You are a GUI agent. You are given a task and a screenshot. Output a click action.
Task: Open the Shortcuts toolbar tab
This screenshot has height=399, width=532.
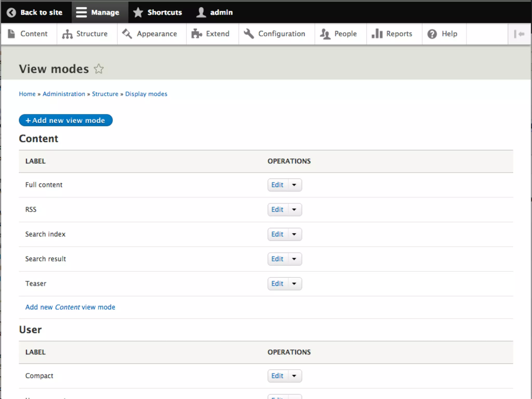pyautogui.click(x=159, y=12)
